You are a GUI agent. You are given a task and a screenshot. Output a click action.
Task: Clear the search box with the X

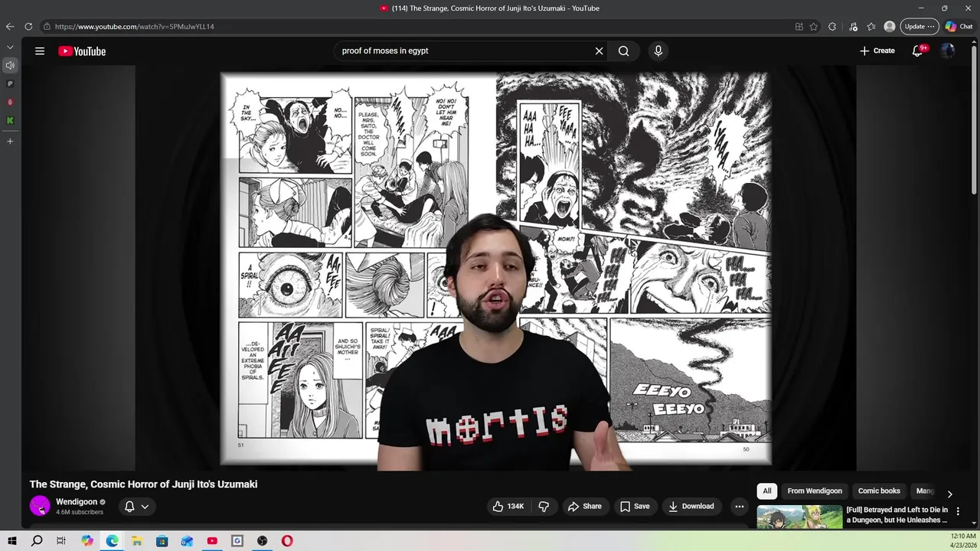tap(599, 51)
